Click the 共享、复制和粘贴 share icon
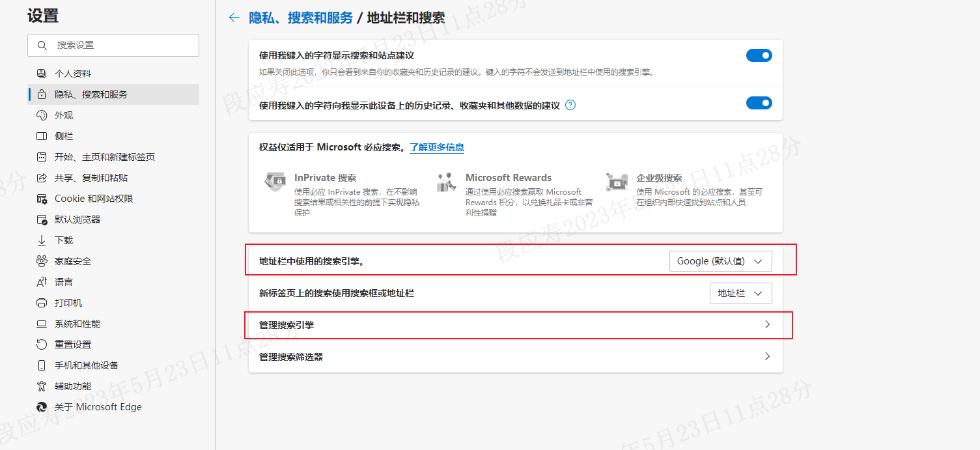 coord(42,178)
